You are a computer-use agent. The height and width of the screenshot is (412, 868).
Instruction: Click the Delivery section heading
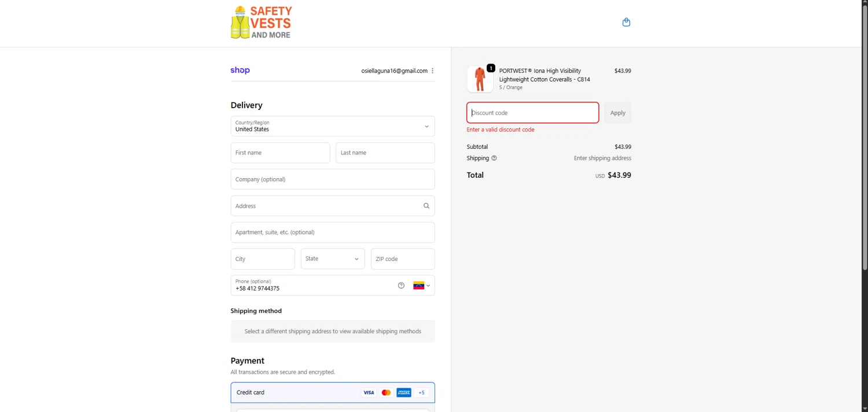(x=247, y=105)
